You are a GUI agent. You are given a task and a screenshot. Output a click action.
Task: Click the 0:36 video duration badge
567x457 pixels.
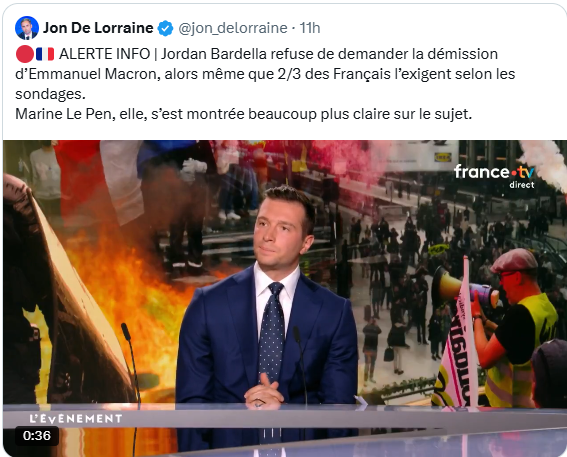pyautogui.click(x=37, y=436)
